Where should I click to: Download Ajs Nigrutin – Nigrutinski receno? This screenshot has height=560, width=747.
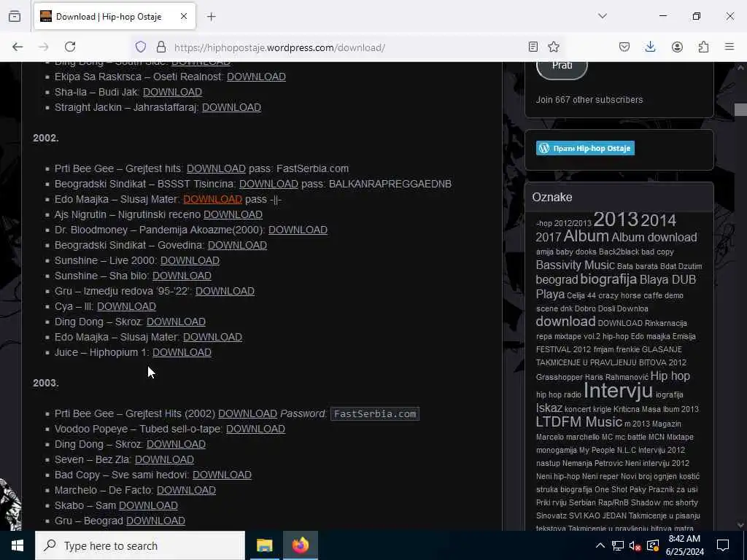(x=233, y=214)
